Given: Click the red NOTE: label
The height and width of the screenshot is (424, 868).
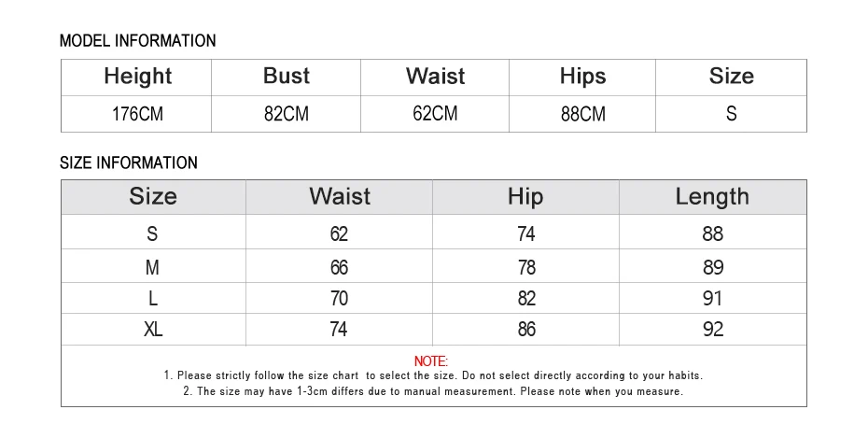Looking at the screenshot, I should (431, 361).
